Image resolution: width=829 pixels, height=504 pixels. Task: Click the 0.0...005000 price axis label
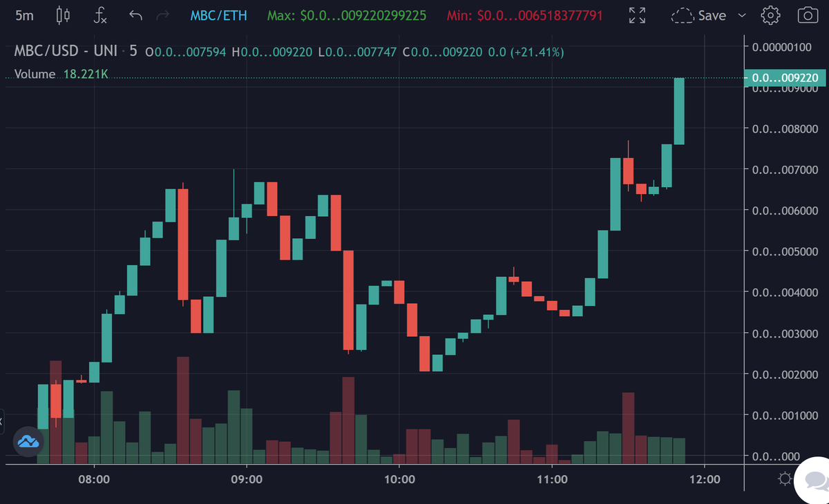[786, 251]
